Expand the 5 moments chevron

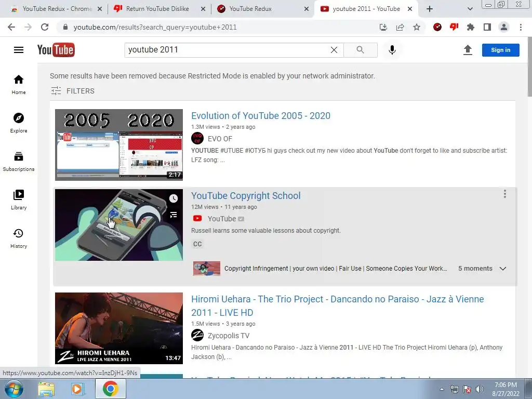point(503,269)
